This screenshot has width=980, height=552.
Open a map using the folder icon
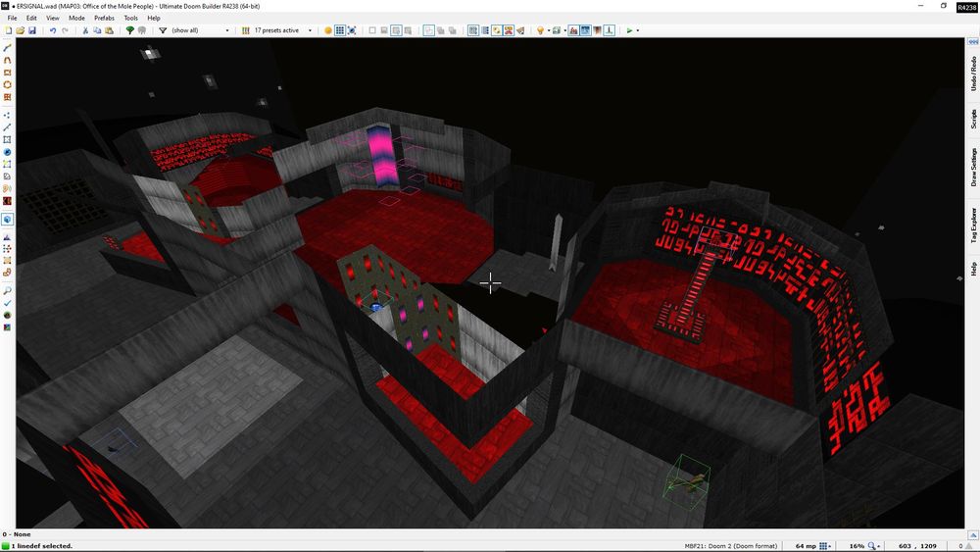click(20, 30)
